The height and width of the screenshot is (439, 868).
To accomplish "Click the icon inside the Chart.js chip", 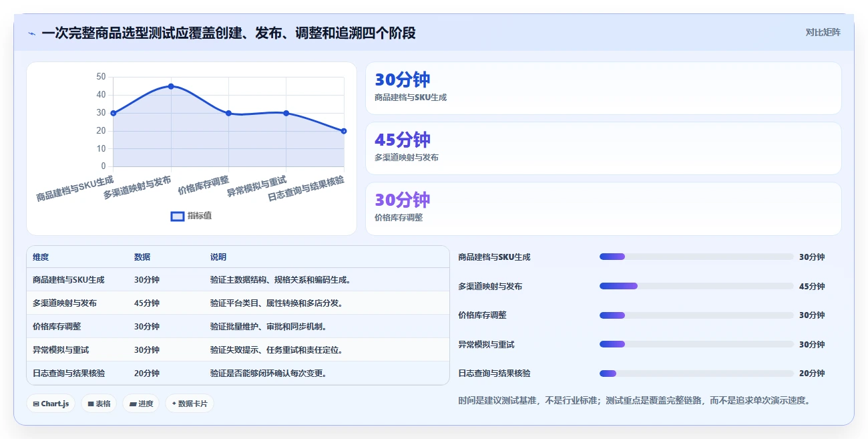I will tap(35, 404).
